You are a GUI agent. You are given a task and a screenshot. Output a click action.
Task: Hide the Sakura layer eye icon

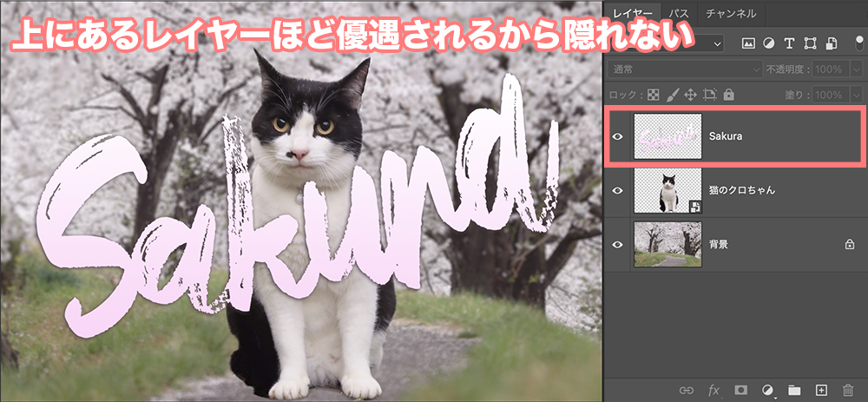pyautogui.click(x=618, y=136)
